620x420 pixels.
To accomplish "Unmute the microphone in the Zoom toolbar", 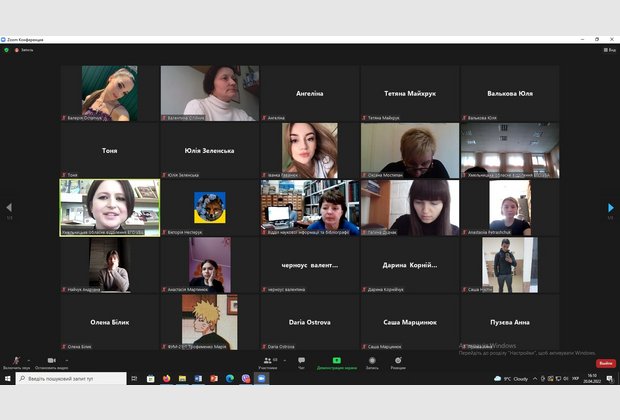I will (16, 362).
